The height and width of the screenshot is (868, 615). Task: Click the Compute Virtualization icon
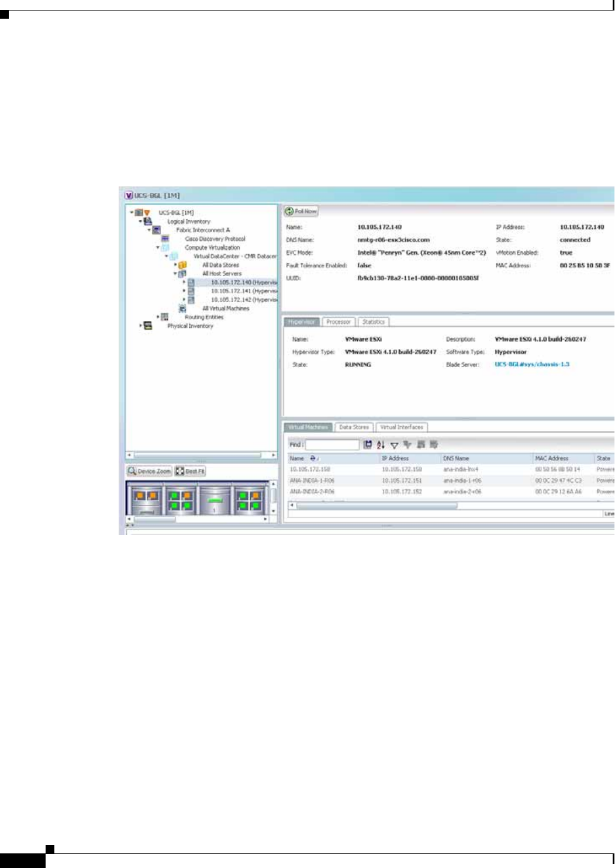(x=165, y=248)
